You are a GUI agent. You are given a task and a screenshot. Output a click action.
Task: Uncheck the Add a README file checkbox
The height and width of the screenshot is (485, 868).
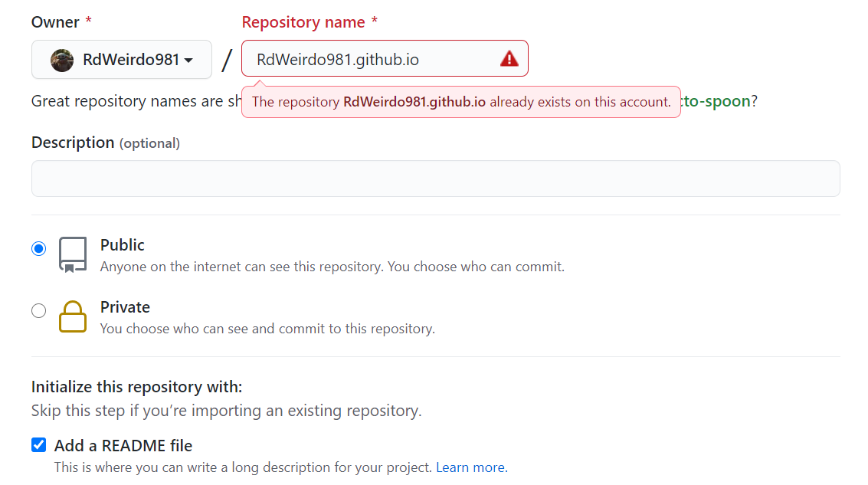click(38, 444)
